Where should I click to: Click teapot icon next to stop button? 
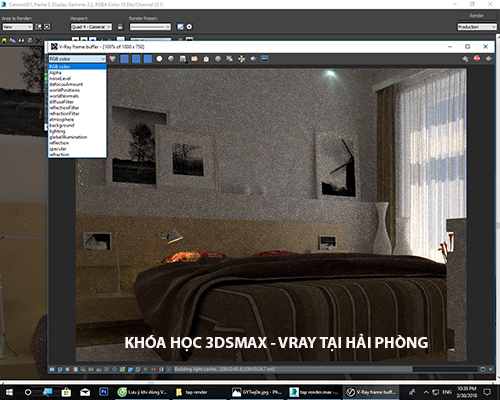[465, 59]
